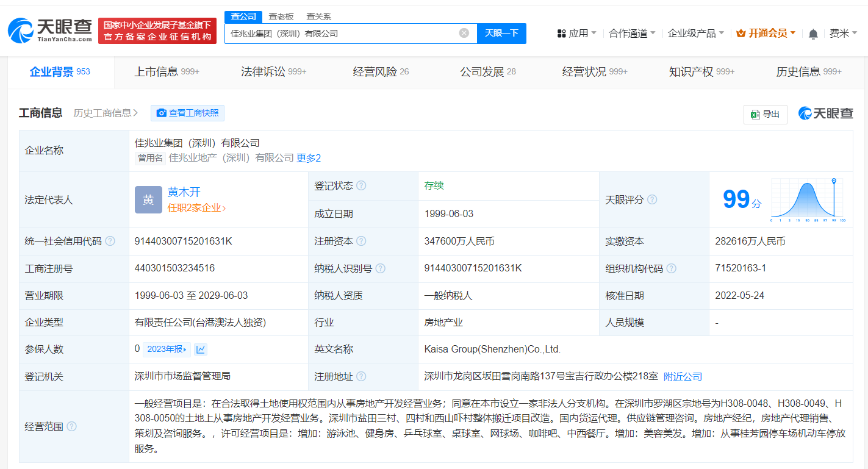
Task: Click the camera icon on 查看工商快照
Action: coord(162,113)
